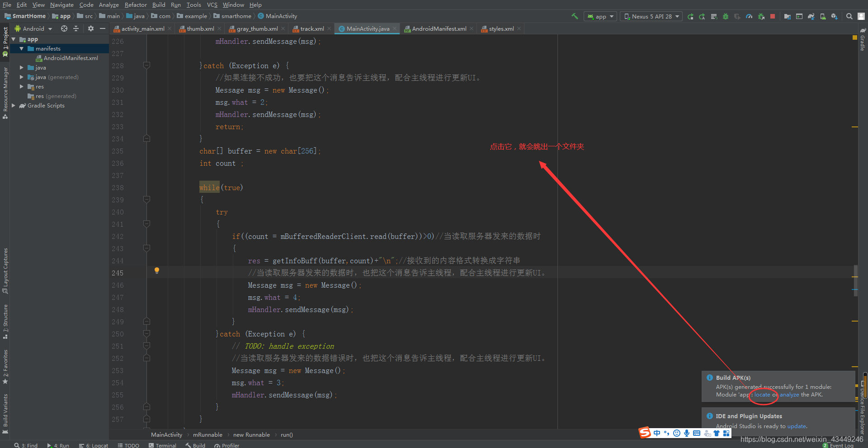Expand the res folder arrow
This screenshot has height=448, width=868.
21,86
